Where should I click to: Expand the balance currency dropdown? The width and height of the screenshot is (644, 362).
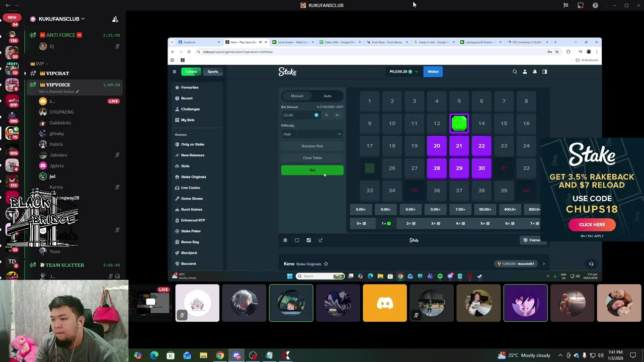click(x=416, y=72)
